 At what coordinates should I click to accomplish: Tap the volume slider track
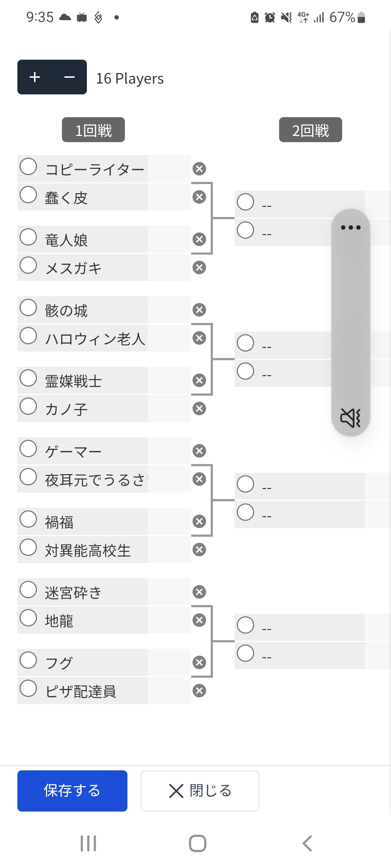(x=350, y=318)
